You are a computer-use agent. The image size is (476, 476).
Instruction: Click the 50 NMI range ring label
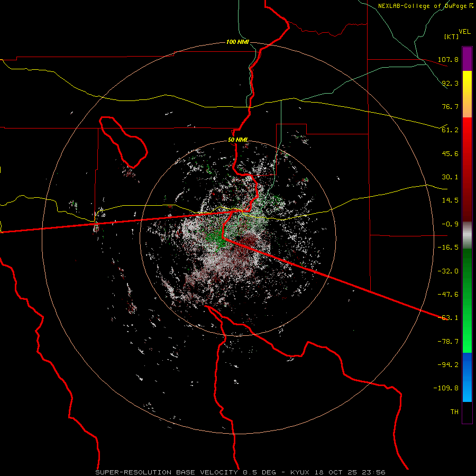[237, 140]
